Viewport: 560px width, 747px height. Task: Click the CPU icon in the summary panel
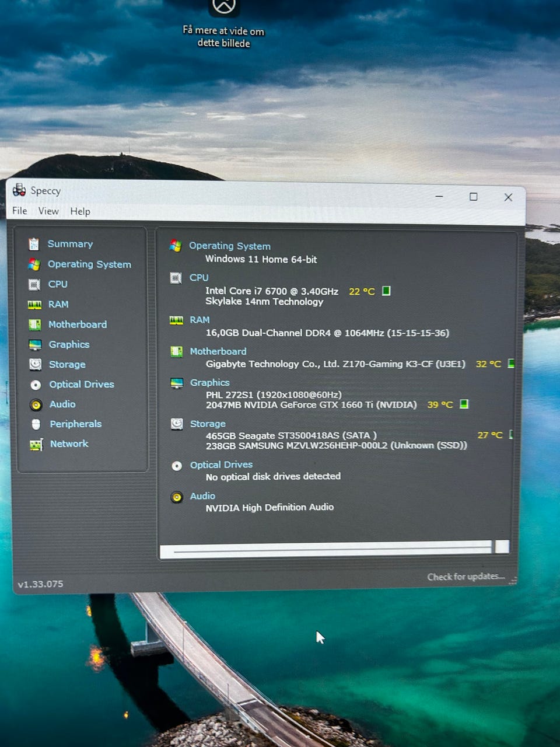pyautogui.click(x=176, y=278)
